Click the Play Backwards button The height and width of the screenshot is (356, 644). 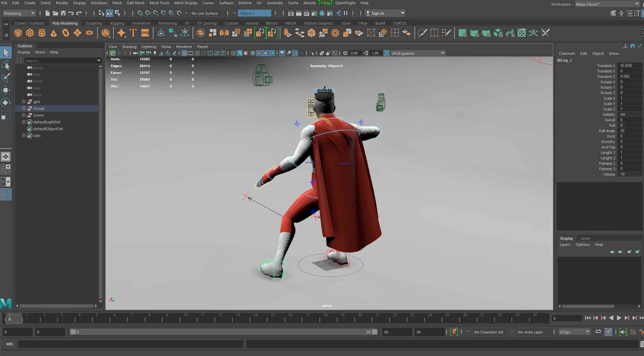[x=611, y=318]
